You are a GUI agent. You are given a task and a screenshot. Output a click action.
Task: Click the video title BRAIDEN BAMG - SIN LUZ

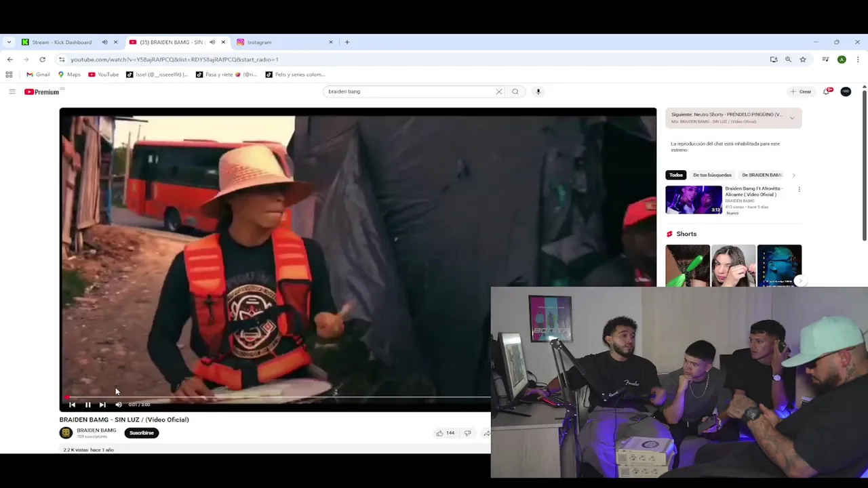(x=123, y=420)
